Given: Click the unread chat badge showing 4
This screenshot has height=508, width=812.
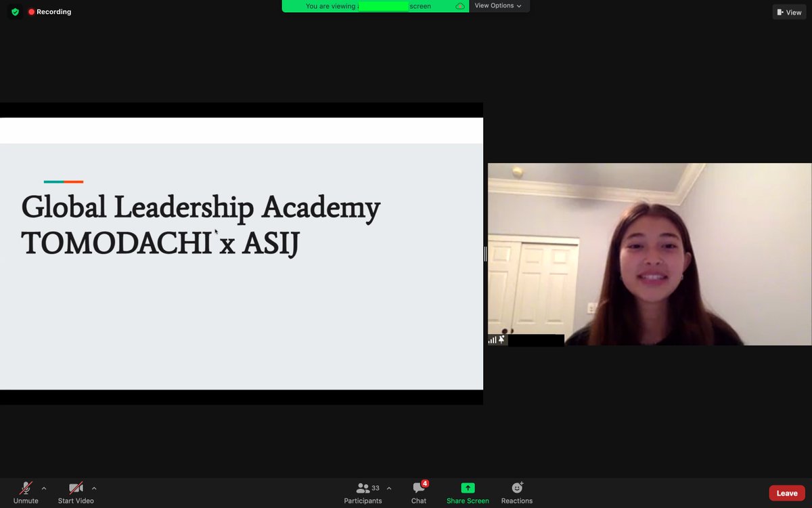Looking at the screenshot, I should coord(425,484).
